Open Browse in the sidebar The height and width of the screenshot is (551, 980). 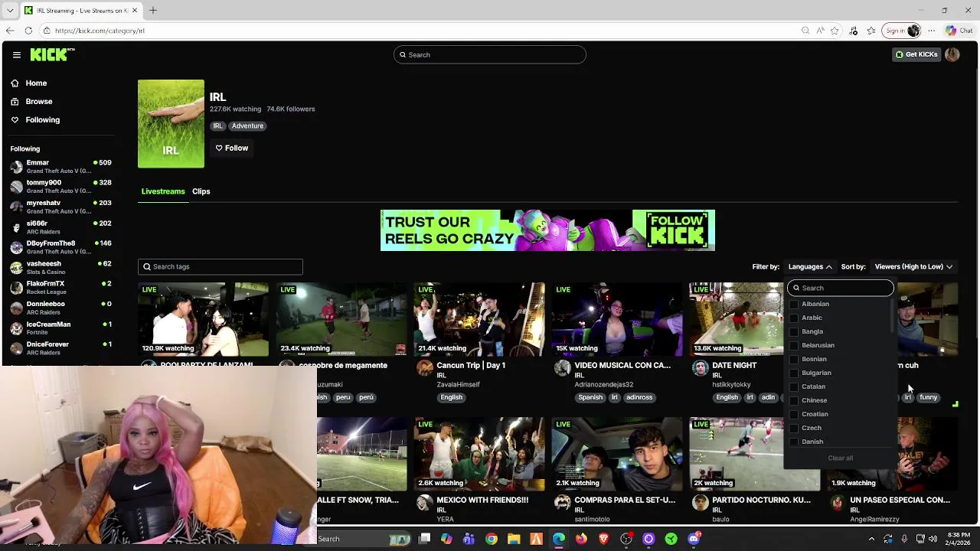click(38, 101)
